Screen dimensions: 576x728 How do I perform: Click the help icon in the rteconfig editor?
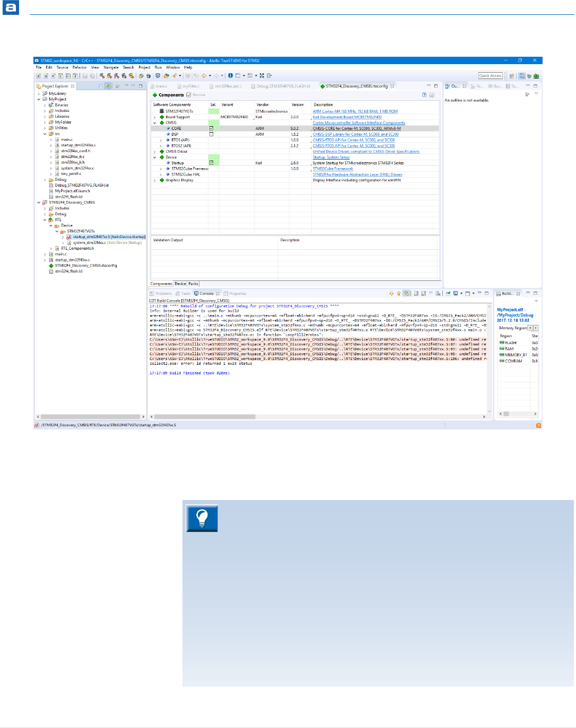point(424,95)
